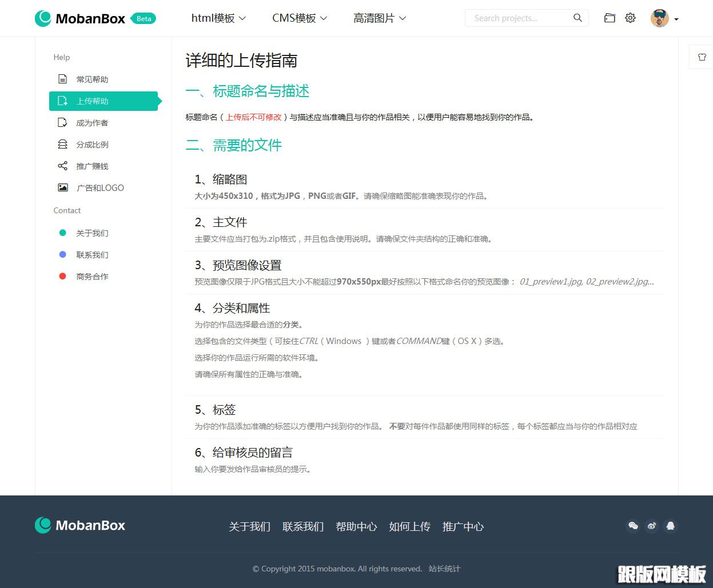Click the 常见帮助 document icon
The height and width of the screenshot is (588, 713).
(62, 79)
